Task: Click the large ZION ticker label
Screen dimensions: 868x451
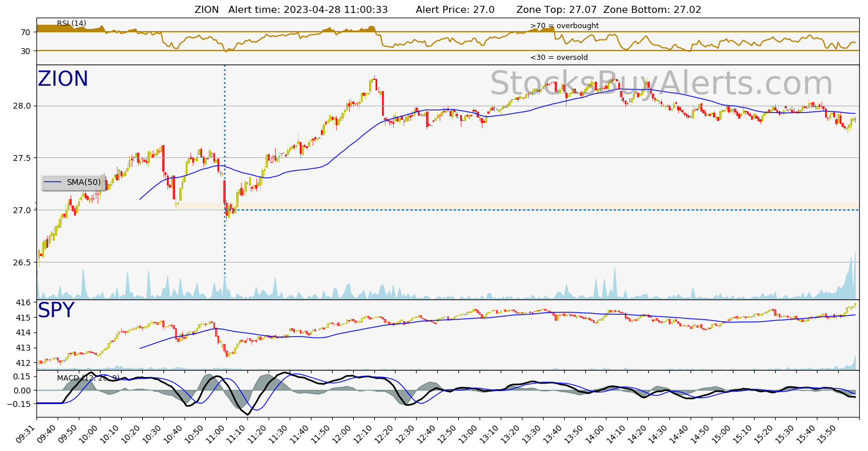Action: (63, 79)
